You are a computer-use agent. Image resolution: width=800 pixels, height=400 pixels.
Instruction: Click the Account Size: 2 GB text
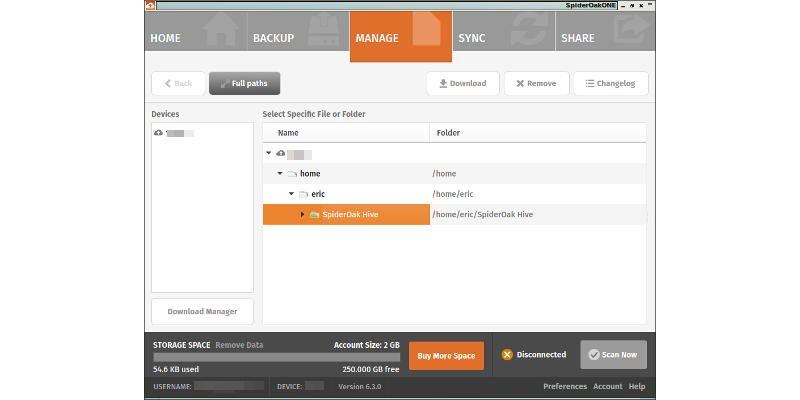pyautogui.click(x=367, y=345)
